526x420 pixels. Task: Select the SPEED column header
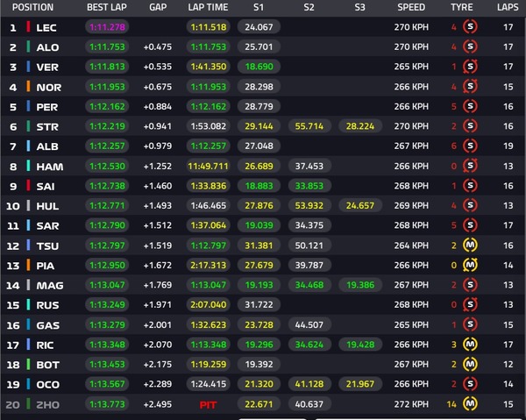click(x=411, y=7)
